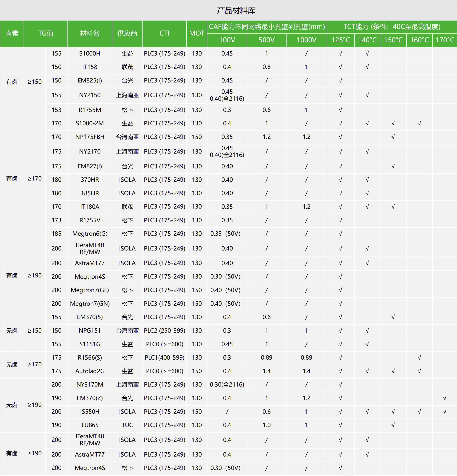Select the NP175FBH material cell
This screenshot has height=476, width=457.
click(90, 137)
